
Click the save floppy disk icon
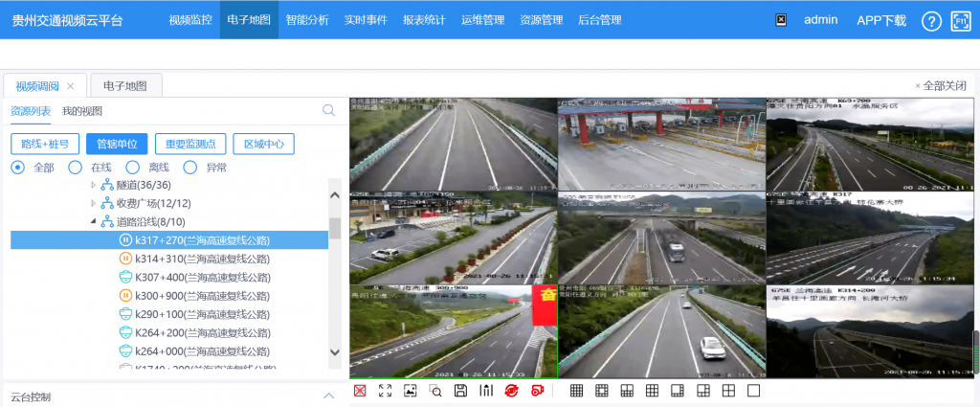click(460, 391)
